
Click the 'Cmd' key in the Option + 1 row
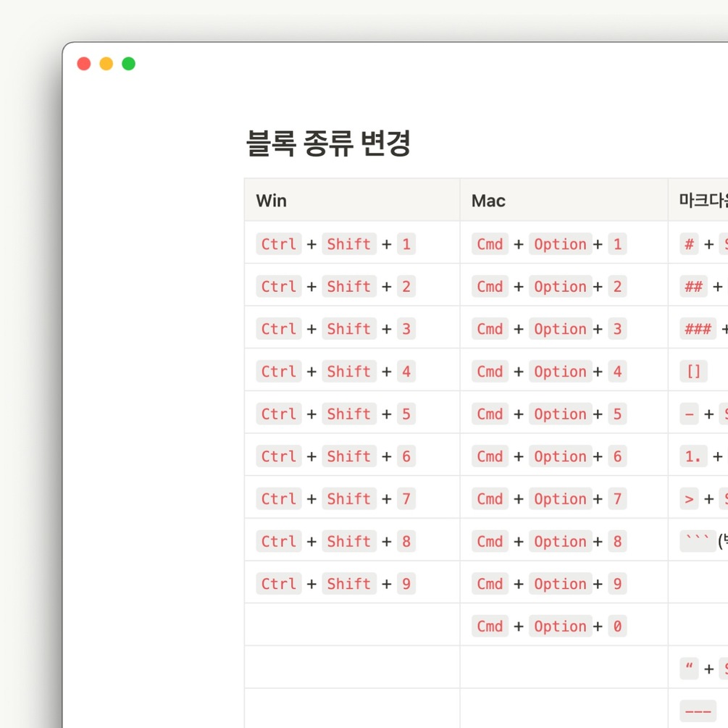(490, 243)
